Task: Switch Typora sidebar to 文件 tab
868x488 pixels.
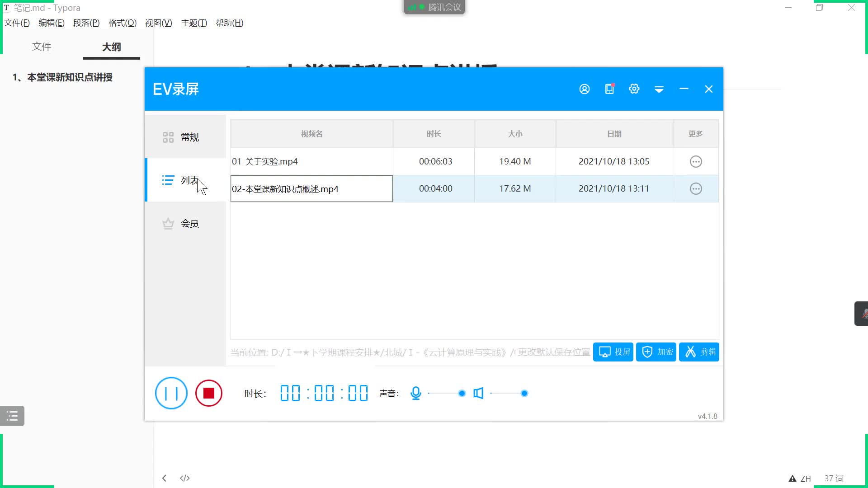Action: coord(42,47)
